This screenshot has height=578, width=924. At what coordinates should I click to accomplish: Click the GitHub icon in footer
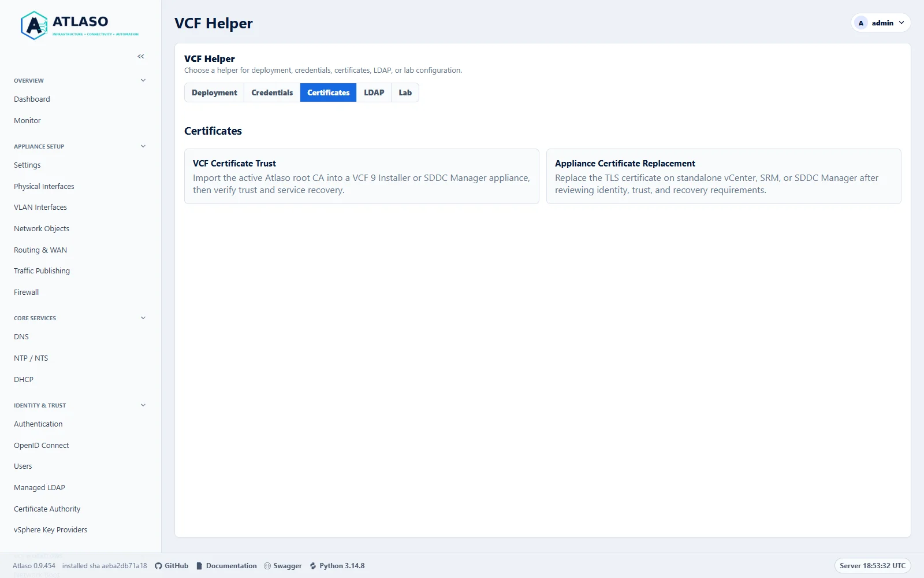click(x=158, y=566)
